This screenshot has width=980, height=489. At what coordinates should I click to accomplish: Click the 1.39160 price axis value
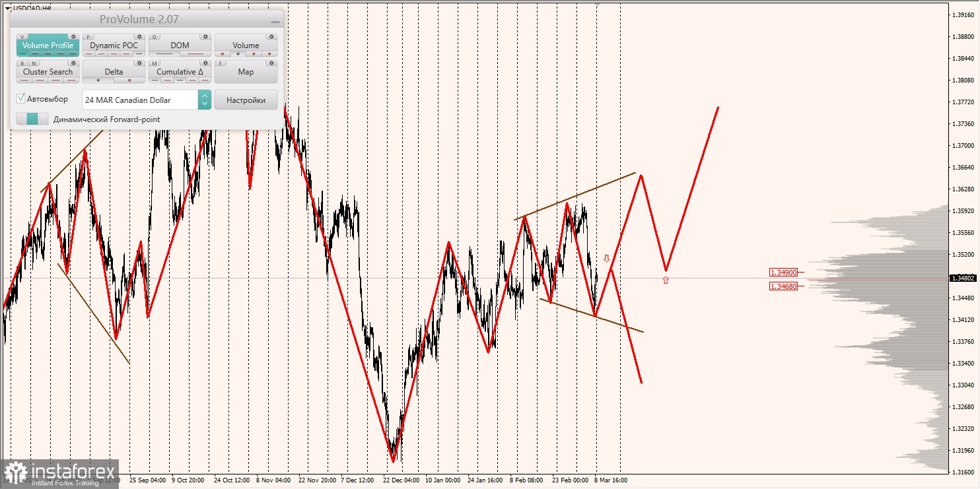pos(963,15)
